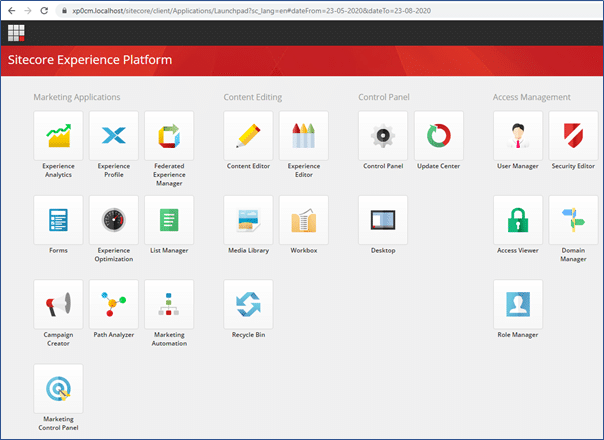Reload the browser page
Viewport: 604px width, 440px height.
click(44, 11)
